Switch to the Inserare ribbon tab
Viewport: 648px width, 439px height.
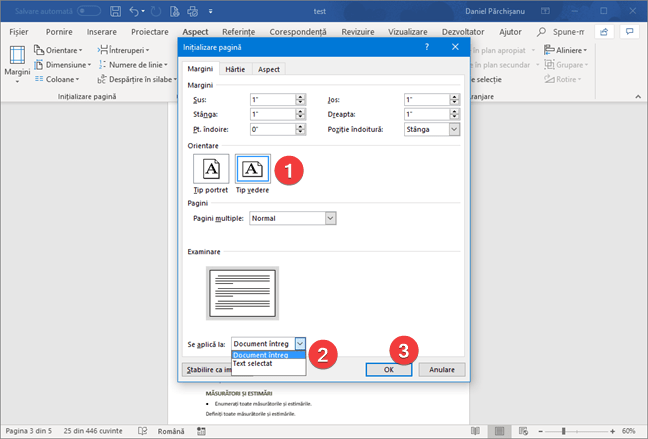[x=102, y=32]
